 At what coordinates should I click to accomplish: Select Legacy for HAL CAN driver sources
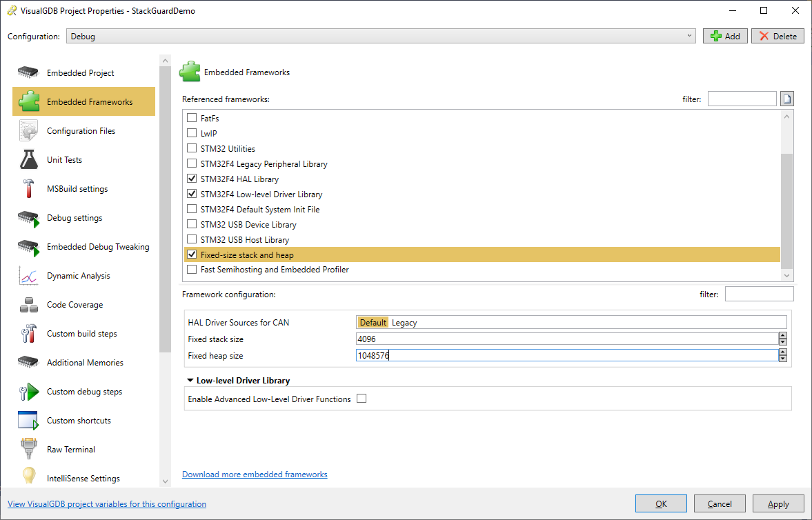(404, 322)
